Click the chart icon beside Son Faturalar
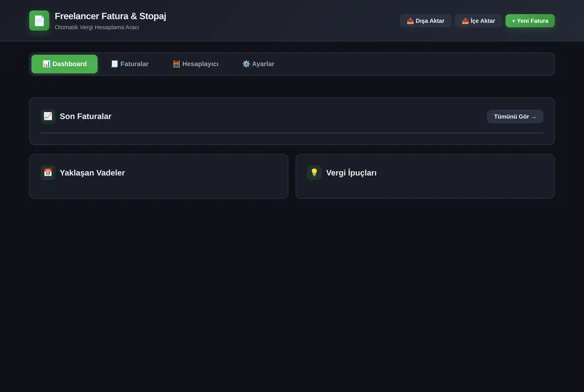584x392 pixels. tap(48, 116)
